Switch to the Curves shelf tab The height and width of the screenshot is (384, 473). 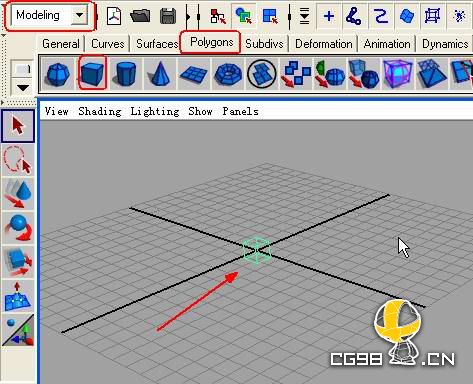107,44
